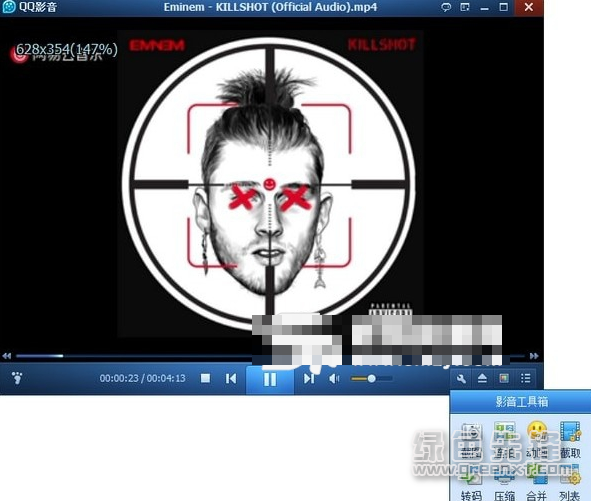Open QQ影音 main menu logo
The width and height of the screenshot is (591, 504).
tap(29, 7)
